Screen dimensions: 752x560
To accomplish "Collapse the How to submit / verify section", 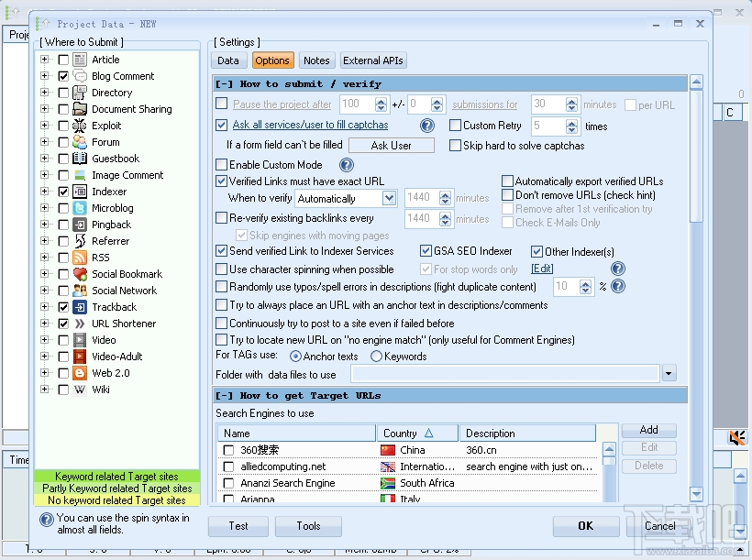I will click(222, 82).
